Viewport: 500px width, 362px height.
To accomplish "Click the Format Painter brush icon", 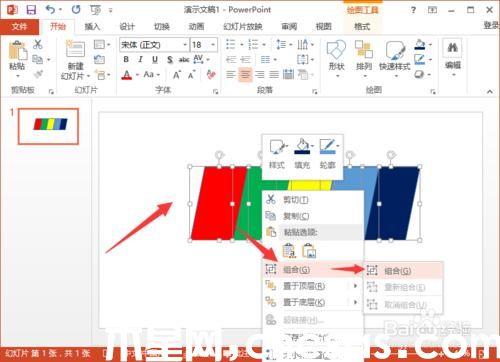I will (38, 74).
